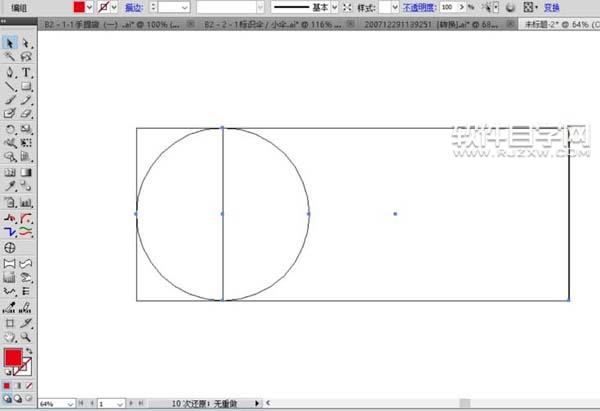Select the Warp tool

[10, 143]
